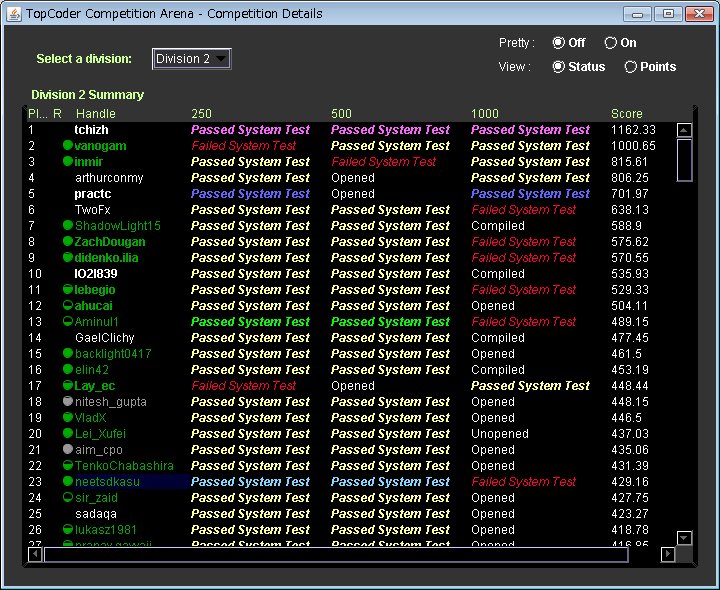
Task: Click the rating circle next to lebegio
Action: tap(68, 289)
